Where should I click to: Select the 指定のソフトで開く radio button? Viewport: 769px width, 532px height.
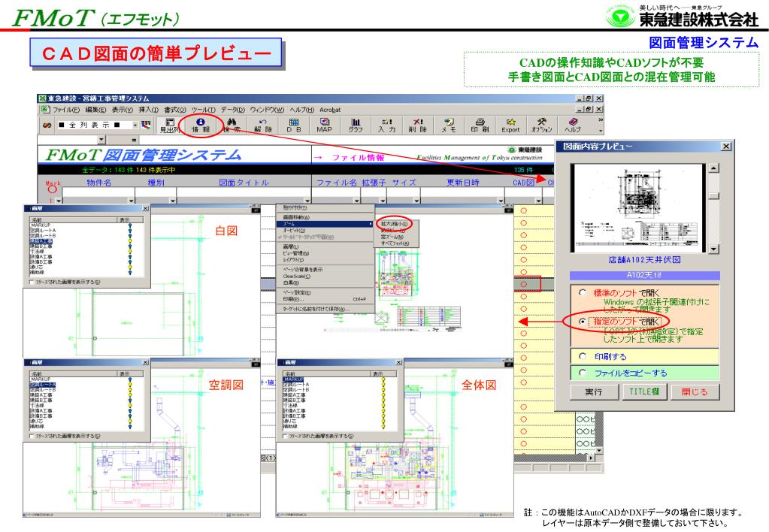[583, 322]
